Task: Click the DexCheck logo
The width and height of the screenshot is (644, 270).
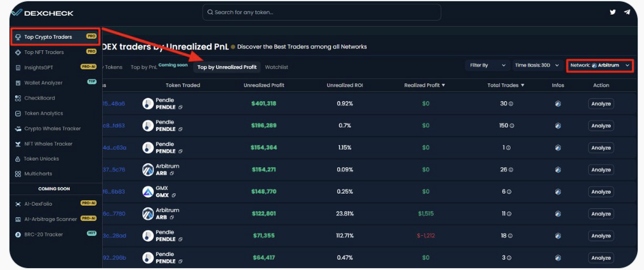Action: click(x=42, y=13)
